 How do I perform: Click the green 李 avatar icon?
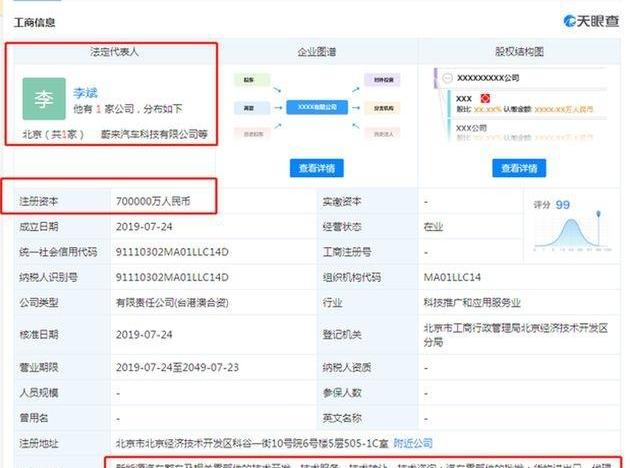coord(44,99)
